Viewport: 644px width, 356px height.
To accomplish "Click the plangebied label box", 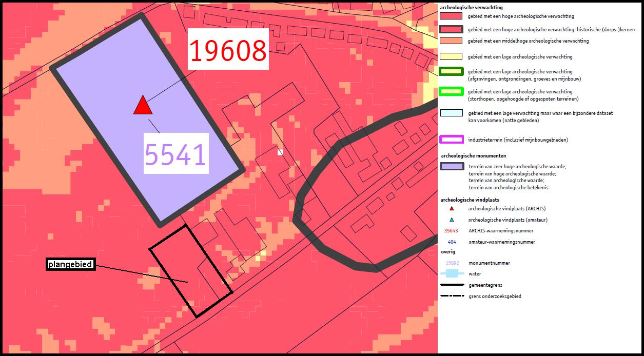I will pos(70,265).
